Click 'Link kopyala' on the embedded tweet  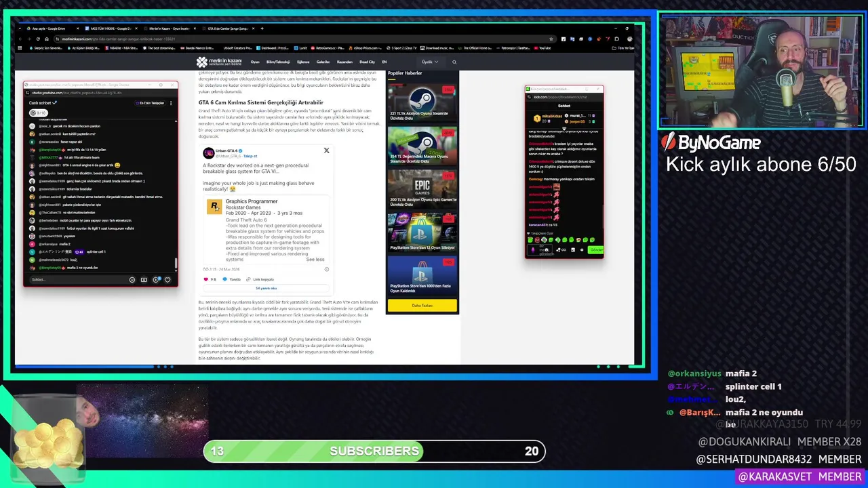[x=261, y=279]
